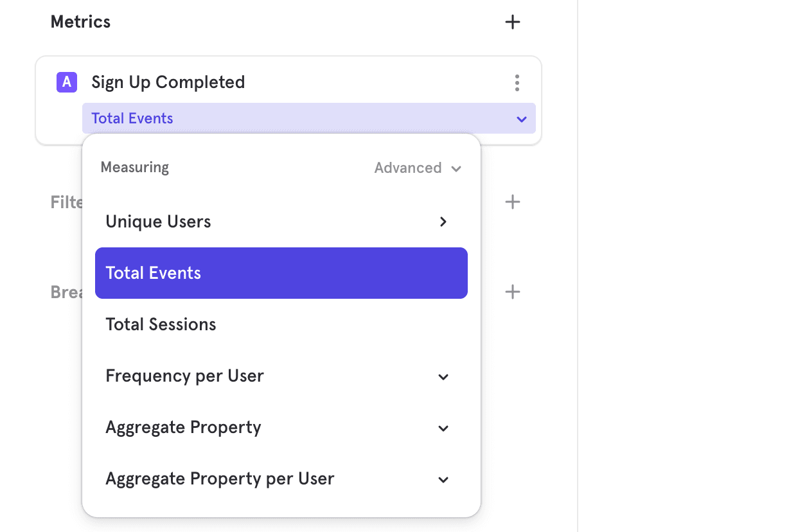Click the plus icon beside Metrics
This screenshot has height=532, width=807.
(512, 22)
